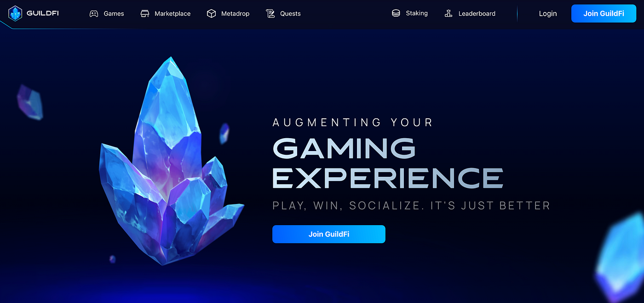
Task: Click the blurred crystal at the bottom right
Action: (x=619, y=257)
